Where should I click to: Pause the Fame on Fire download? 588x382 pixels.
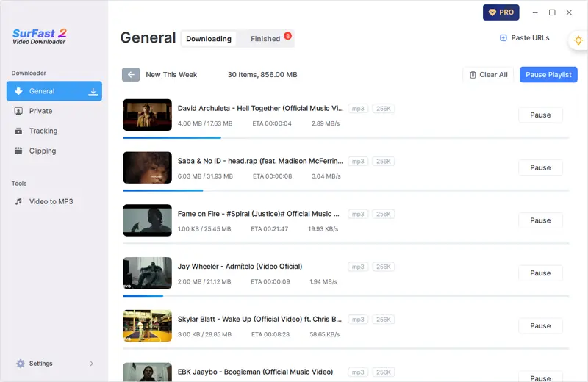(x=540, y=220)
